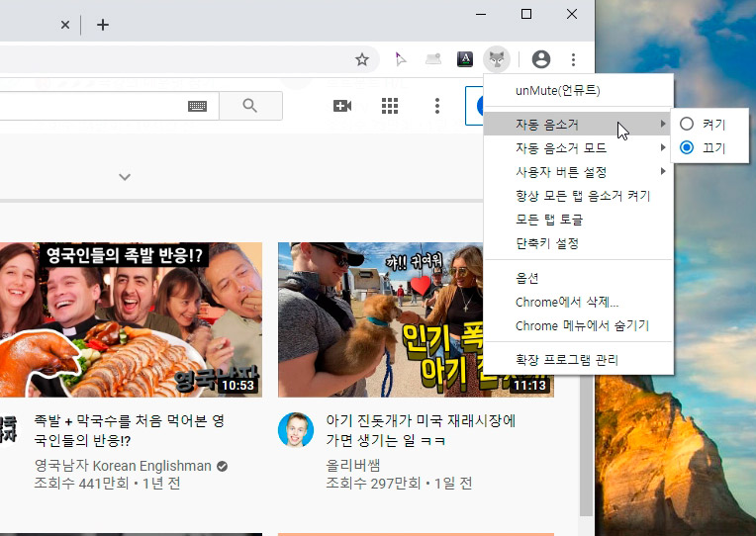Click the 11:13 duration badge

[529, 385]
